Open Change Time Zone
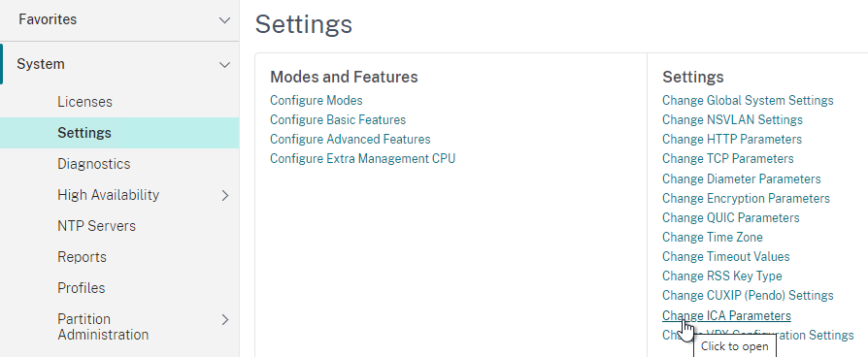 [713, 237]
